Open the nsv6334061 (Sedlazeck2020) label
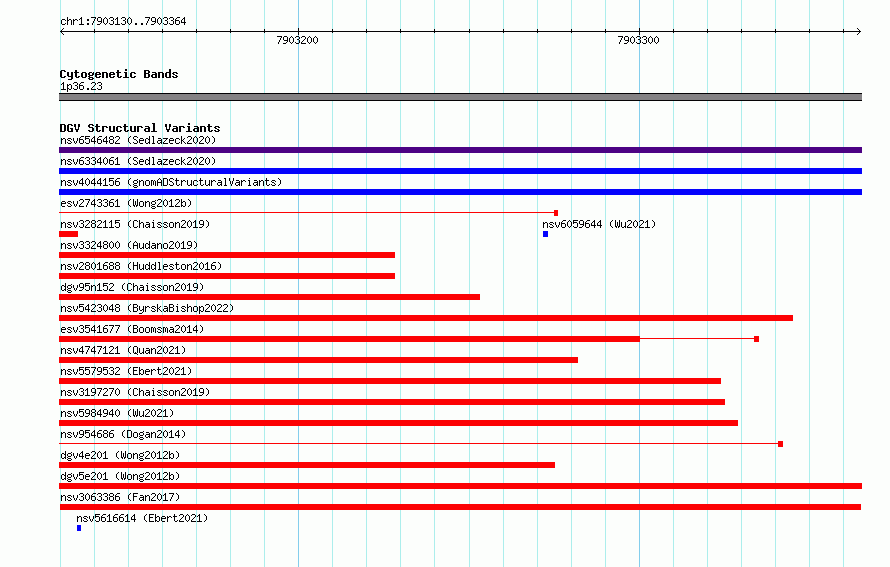The image size is (890, 567). [138, 161]
